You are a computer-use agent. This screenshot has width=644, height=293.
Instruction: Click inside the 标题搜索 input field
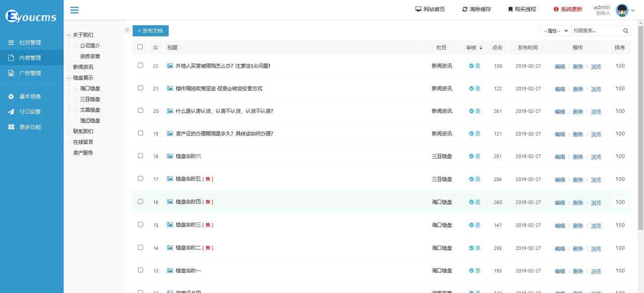[596, 30]
